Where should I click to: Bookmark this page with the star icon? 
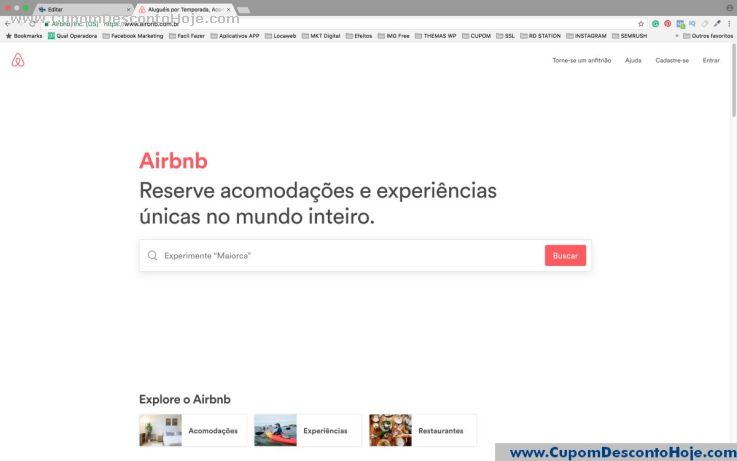click(641, 23)
